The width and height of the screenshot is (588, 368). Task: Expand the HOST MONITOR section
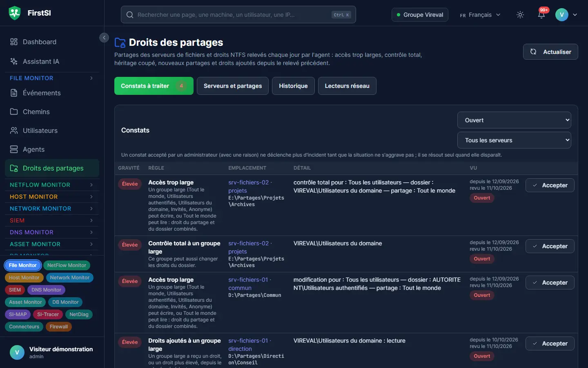[52, 197]
